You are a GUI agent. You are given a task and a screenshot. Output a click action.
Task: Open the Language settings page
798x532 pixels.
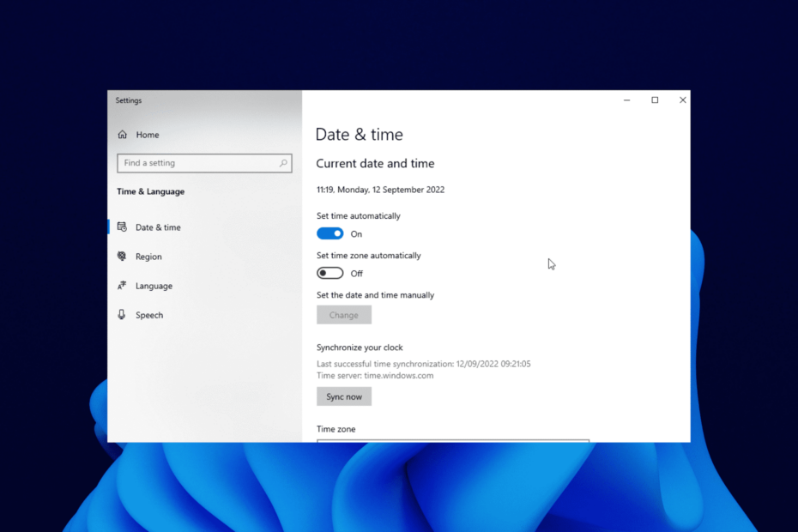pyautogui.click(x=205, y=286)
